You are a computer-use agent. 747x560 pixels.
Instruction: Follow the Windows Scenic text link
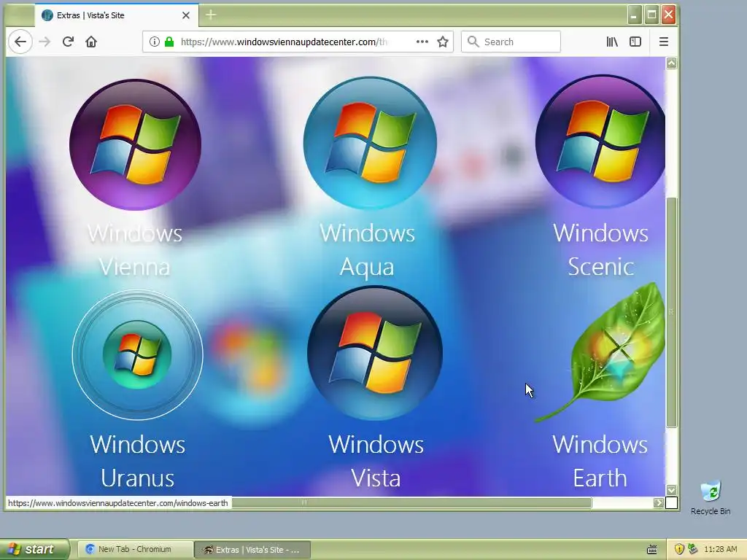[x=601, y=250]
